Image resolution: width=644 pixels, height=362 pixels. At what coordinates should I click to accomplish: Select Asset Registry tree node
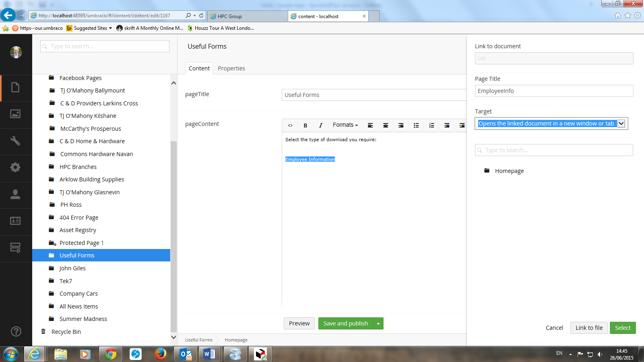click(78, 230)
